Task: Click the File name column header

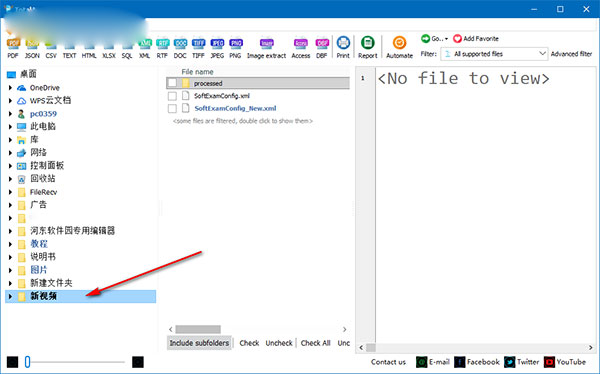Action: tap(197, 72)
